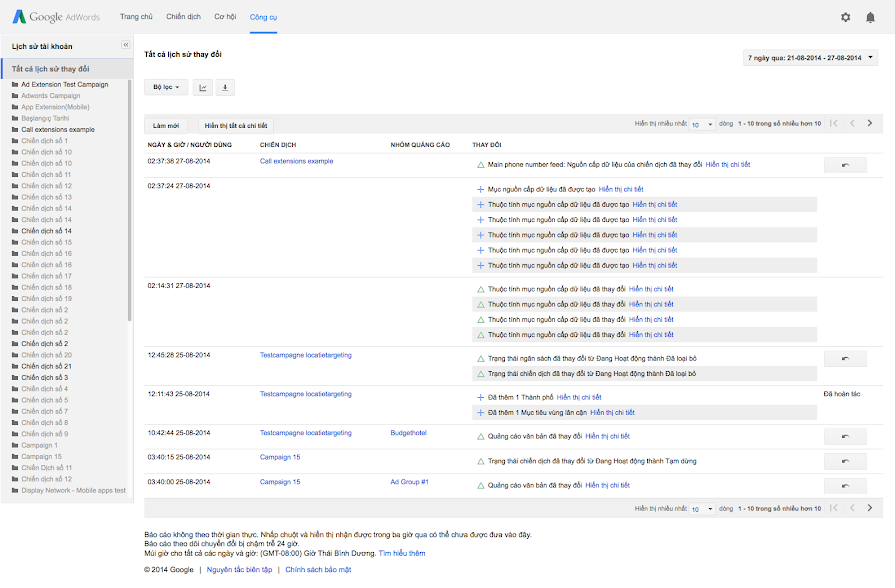The width and height of the screenshot is (895, 588).
Task: Select Ad Extension Test Campaign in sidebar
Action: coord(64,85)
